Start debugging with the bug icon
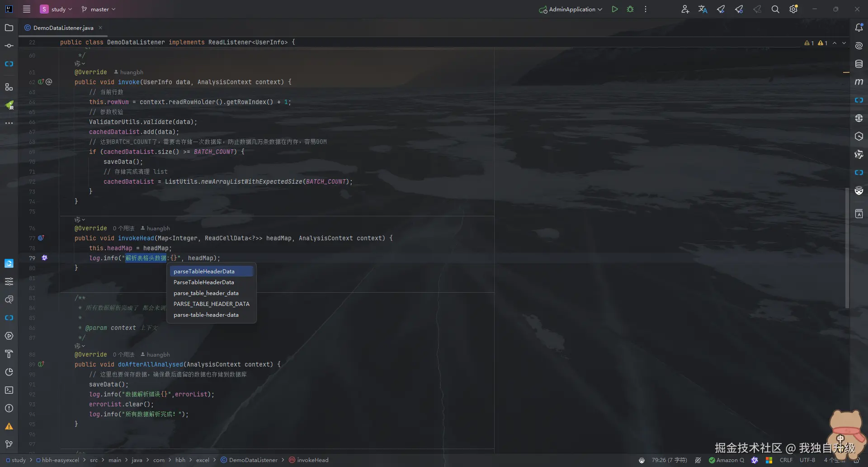The height and width of the screenshot is (467, 868). [630, 9]
